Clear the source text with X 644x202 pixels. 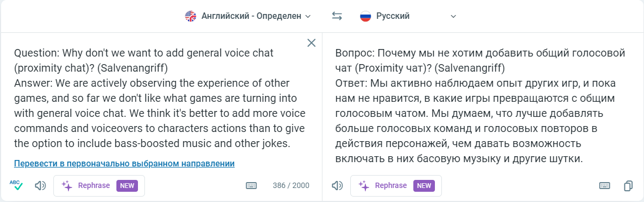point(311,43)
